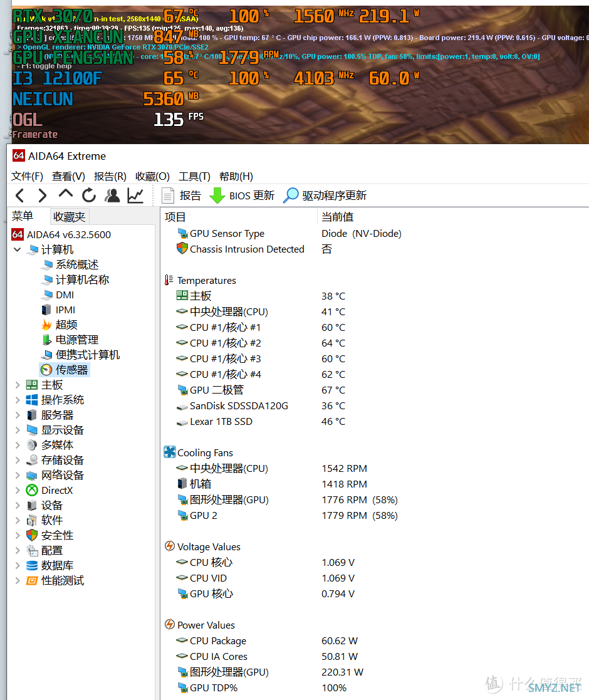The image size is (589, 700).
Task: Click the 安全性 shield icon in tree
Action: click(32, 535)
